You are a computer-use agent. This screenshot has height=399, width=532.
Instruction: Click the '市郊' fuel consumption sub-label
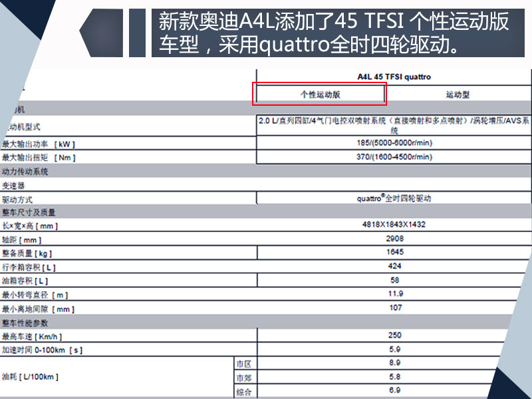[x=243, y=378]
